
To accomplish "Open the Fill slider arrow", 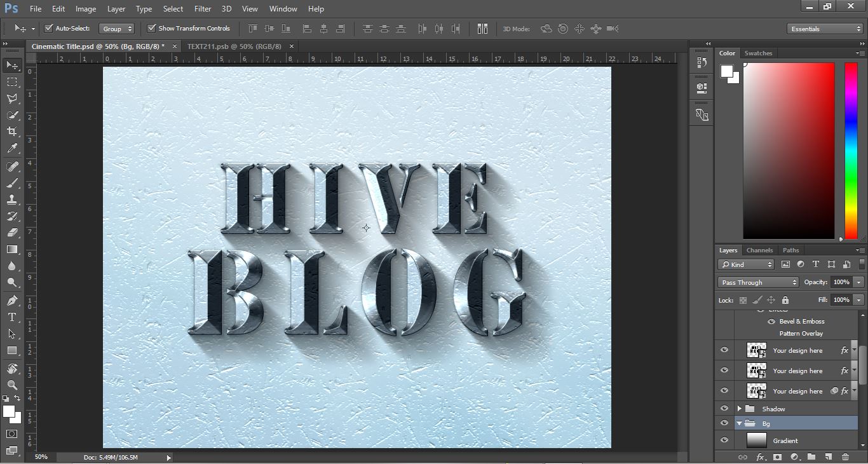I will 858,299.
